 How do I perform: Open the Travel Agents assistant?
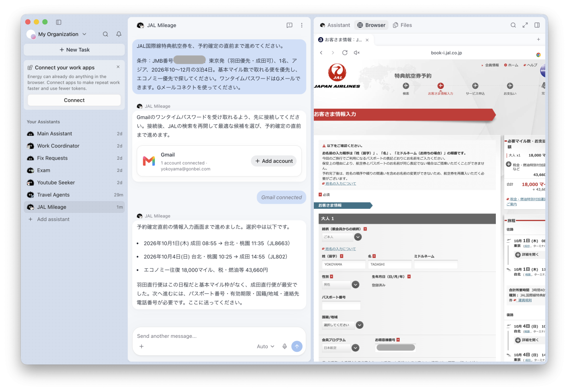(x=74, y=195)
